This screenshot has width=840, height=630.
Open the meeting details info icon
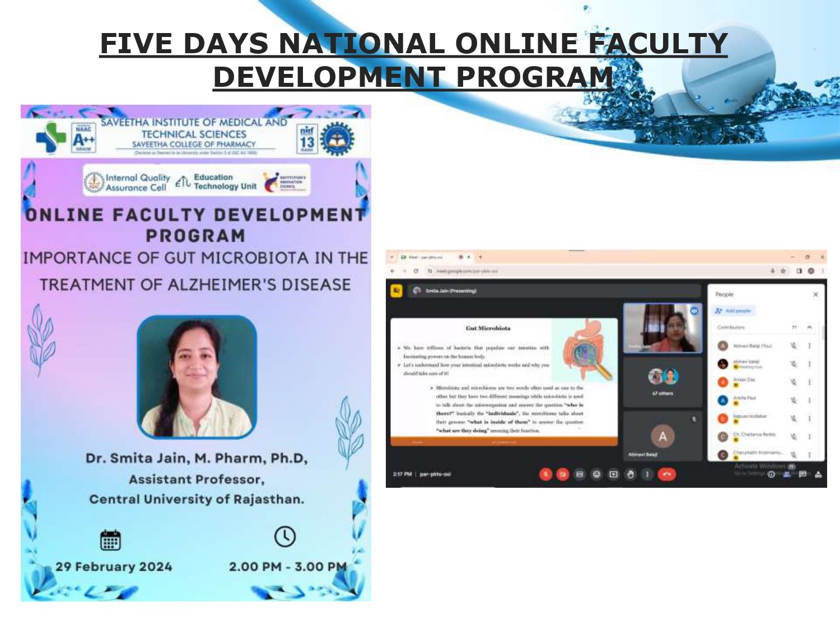coord(771,474)
